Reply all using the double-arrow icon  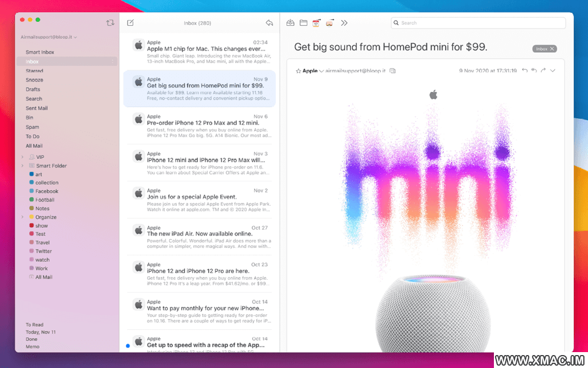pos(534,71)
